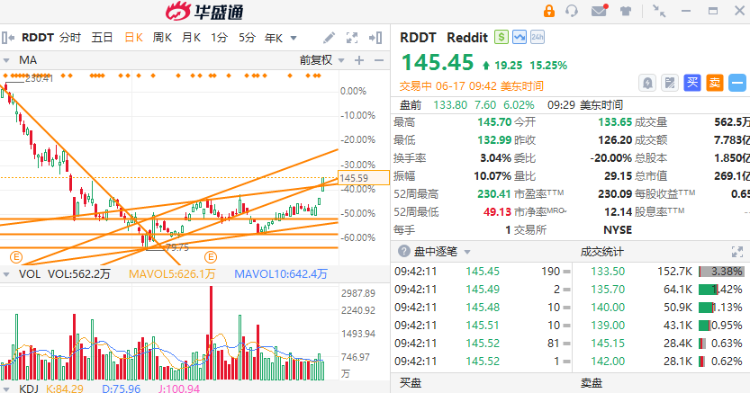This screenshot has height=393, width=750.
Task: Open the skin theme shirt icon
Action: [626, 11]
